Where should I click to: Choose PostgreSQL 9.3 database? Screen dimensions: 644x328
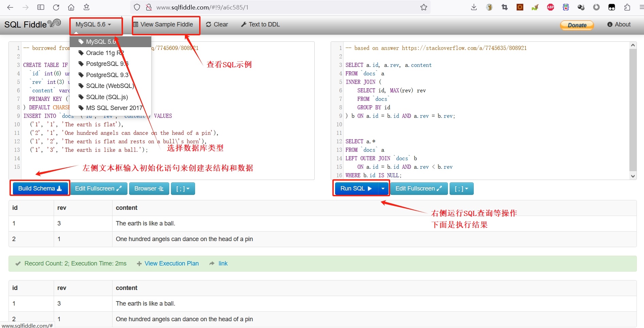[110, 75]
